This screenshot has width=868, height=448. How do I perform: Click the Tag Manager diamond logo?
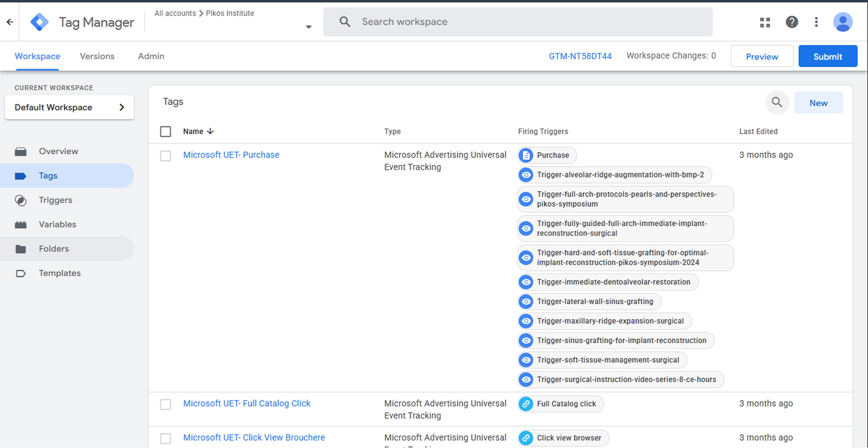pos(39,22)
